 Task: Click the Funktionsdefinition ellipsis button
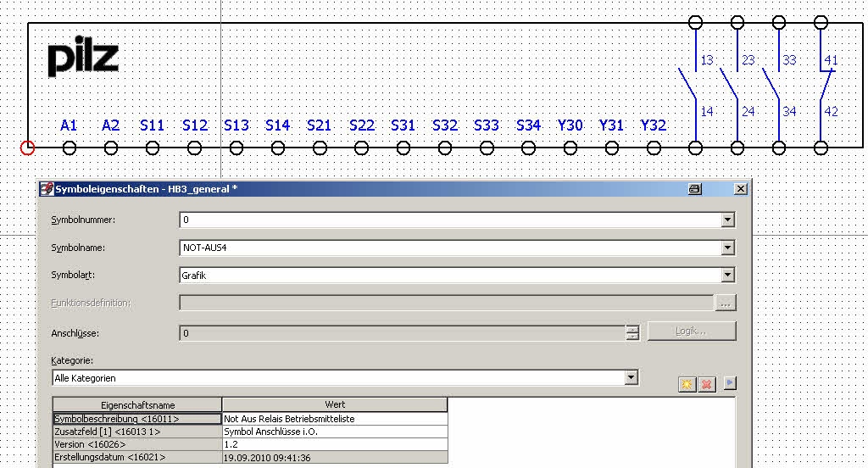726,303
